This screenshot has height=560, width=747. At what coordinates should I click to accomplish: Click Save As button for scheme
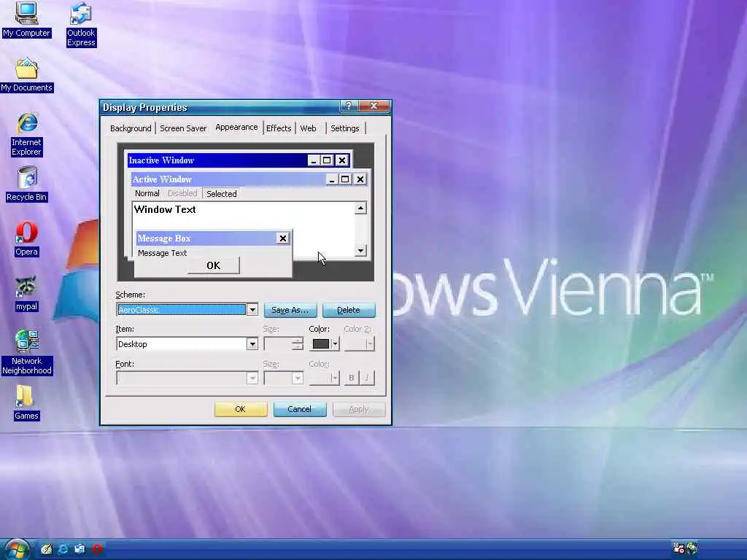290,310
